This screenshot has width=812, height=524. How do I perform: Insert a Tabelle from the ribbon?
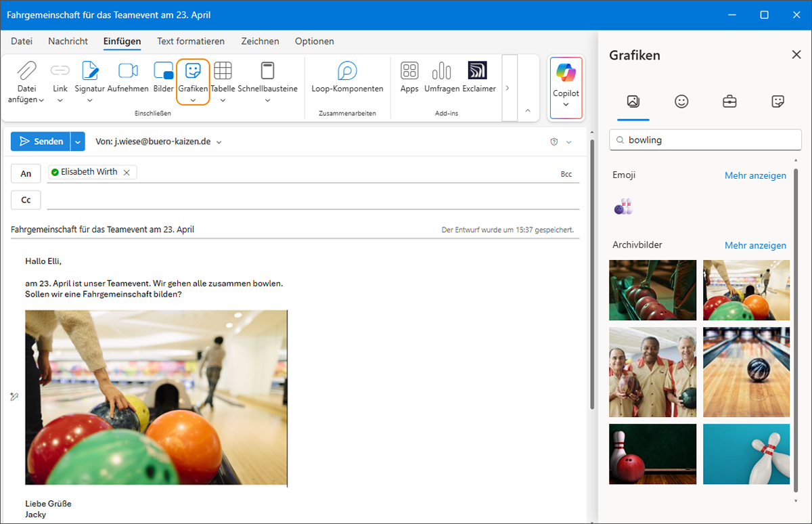click(223, 71)
